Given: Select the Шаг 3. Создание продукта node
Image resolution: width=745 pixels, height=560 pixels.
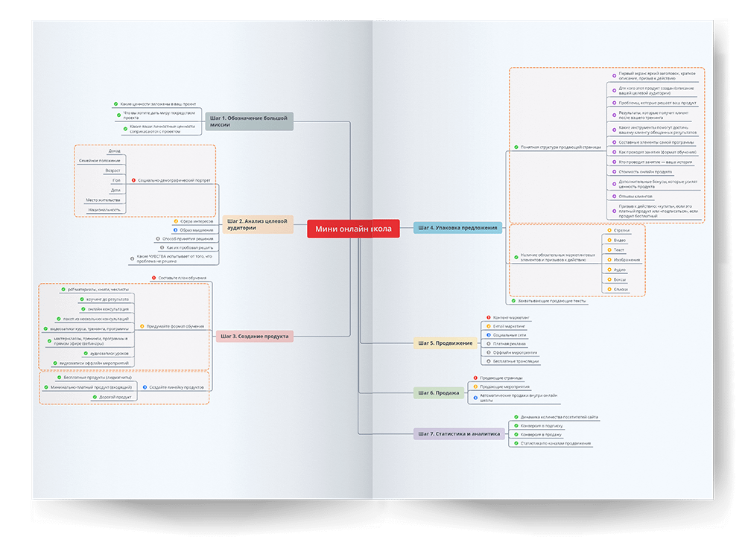Looking at the screenshot, I should click(x=253, y=337).
